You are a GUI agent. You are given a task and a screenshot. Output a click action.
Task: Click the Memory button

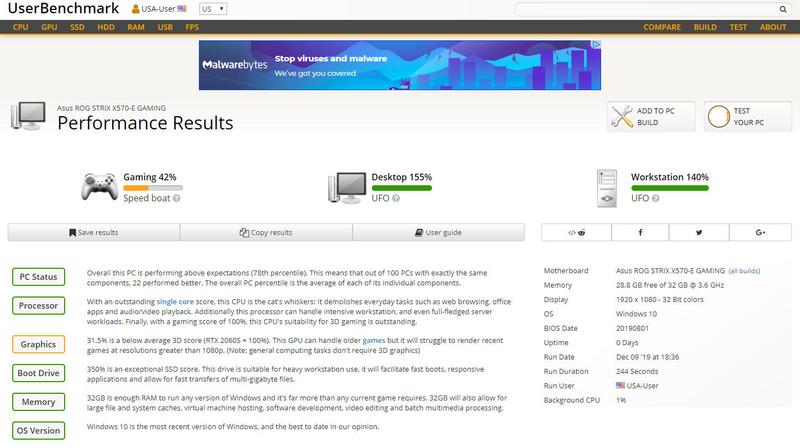click(x=38, y=402)
